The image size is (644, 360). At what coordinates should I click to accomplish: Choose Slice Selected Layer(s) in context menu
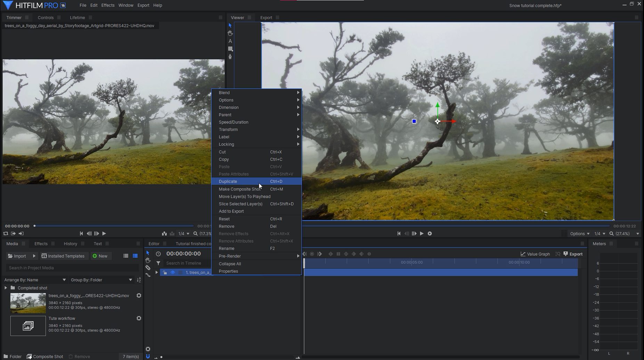[x=256, y=204]
